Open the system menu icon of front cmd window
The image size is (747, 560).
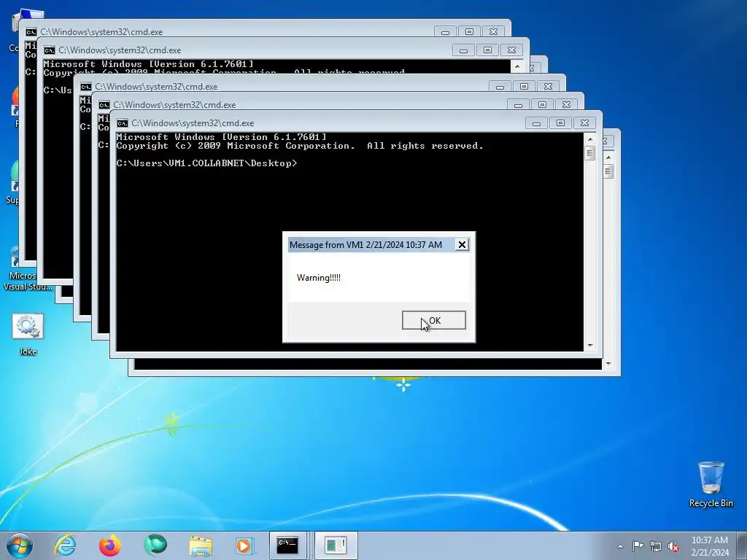coord(123,123)
